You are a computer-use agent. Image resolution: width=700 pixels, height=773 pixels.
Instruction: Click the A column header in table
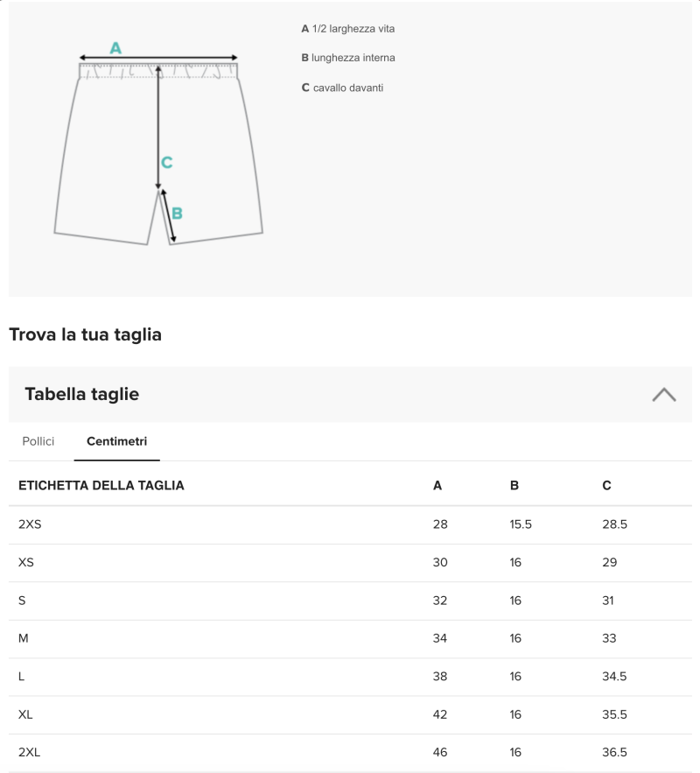coord(437,485)
